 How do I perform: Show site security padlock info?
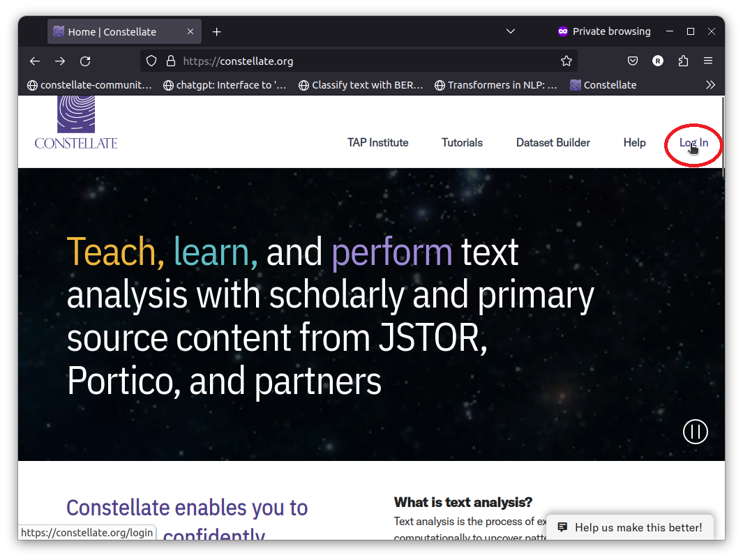click(x=171, y=61)
